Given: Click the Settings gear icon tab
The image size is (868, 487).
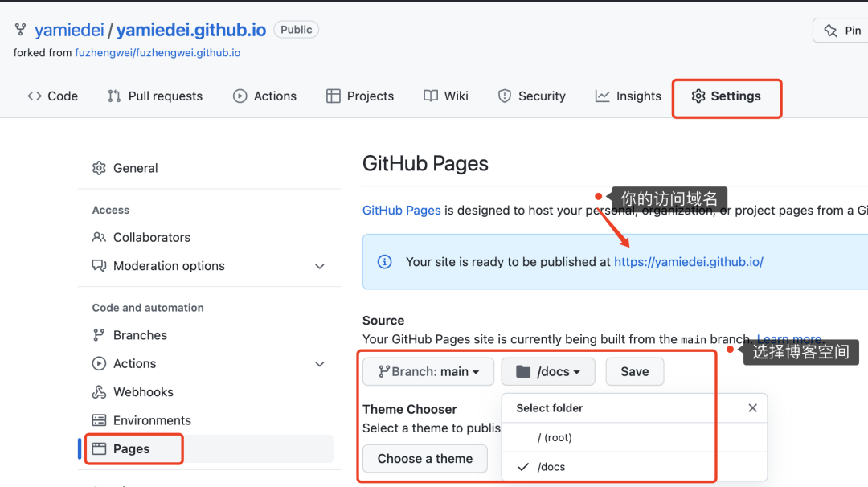Looking at the screenshot, I should tap(698, 96).
